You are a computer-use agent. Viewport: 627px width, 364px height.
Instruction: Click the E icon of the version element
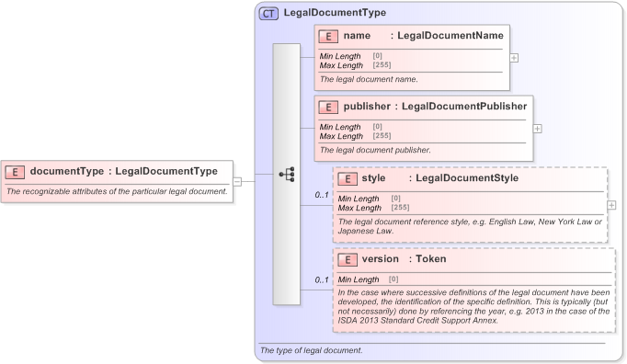(x=348, y=259)
